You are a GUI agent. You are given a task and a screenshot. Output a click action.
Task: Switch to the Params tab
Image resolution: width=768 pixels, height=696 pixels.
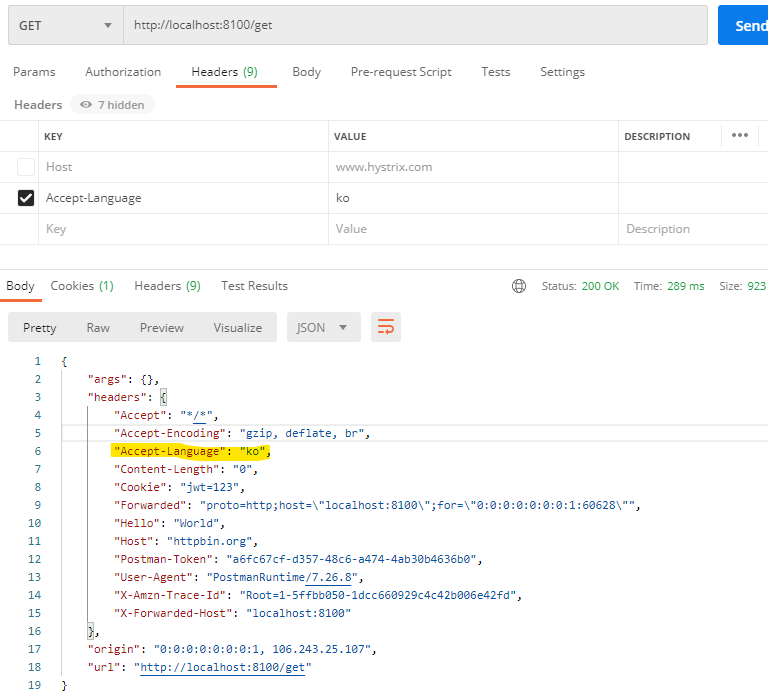tap(34, 72)
